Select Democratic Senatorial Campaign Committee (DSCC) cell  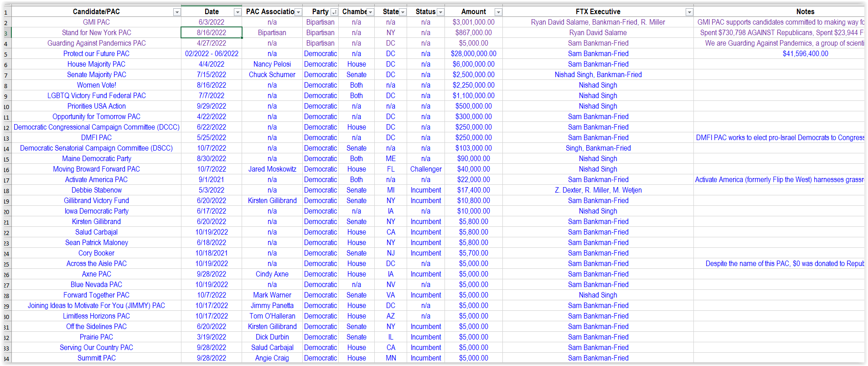(x=96, y=148)
